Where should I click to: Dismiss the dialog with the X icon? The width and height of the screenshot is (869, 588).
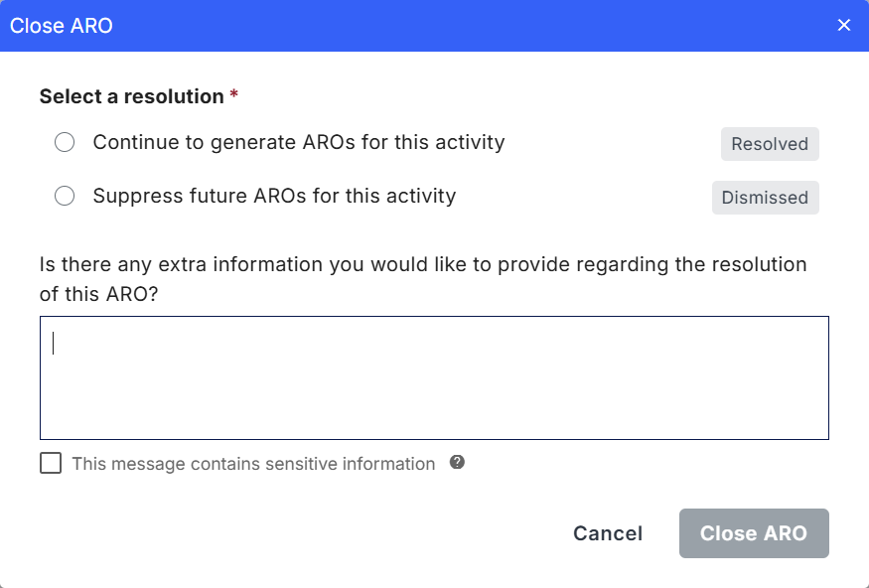[844, 25]
